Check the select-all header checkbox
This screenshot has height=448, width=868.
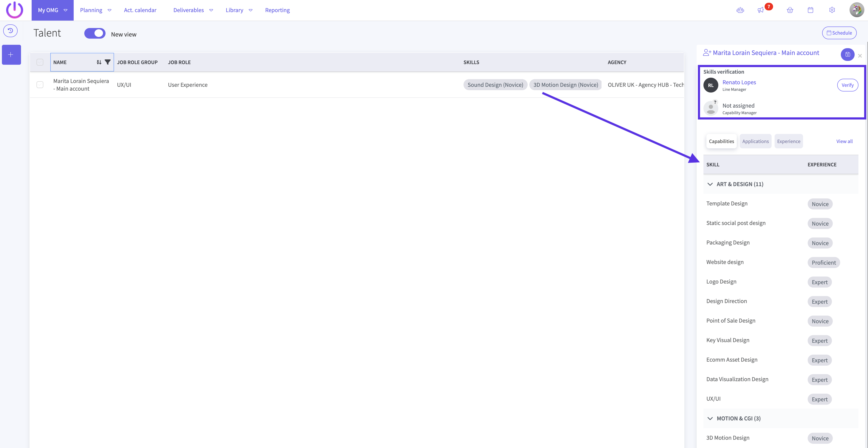pos(40,62)
